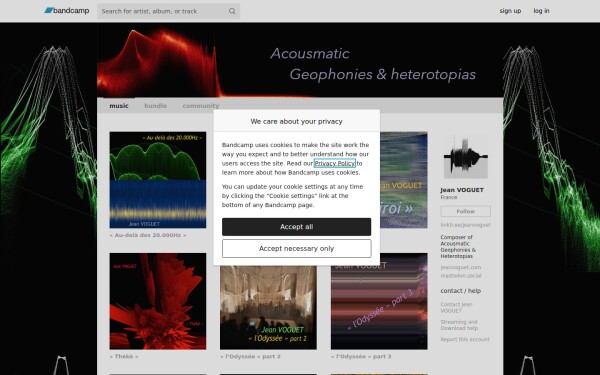
Task: Click the Contact Jean VOGUET link
Action: click(x=456, y=308)
